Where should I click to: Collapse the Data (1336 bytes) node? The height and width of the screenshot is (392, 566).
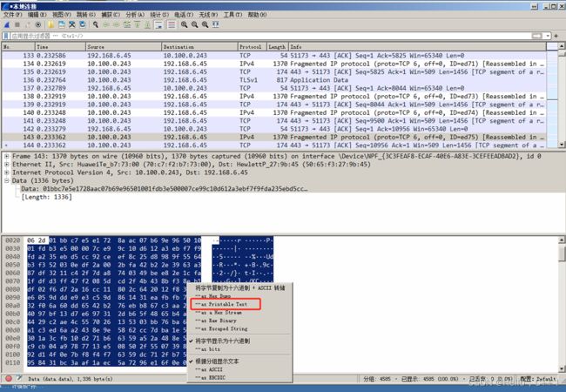pos(6,180)
